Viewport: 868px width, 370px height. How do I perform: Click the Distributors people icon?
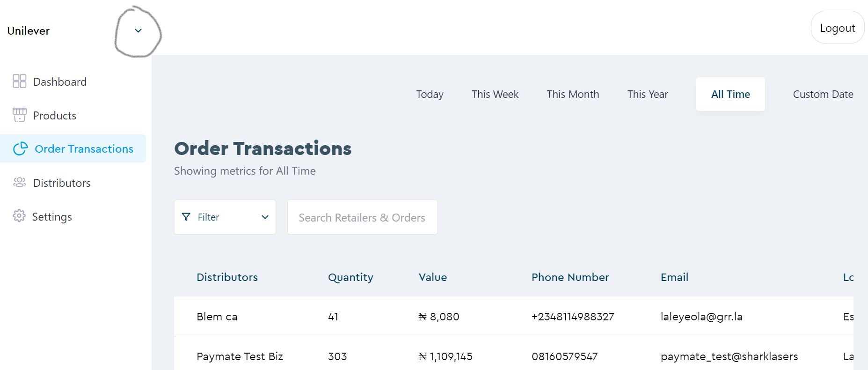tap(19, 182)
